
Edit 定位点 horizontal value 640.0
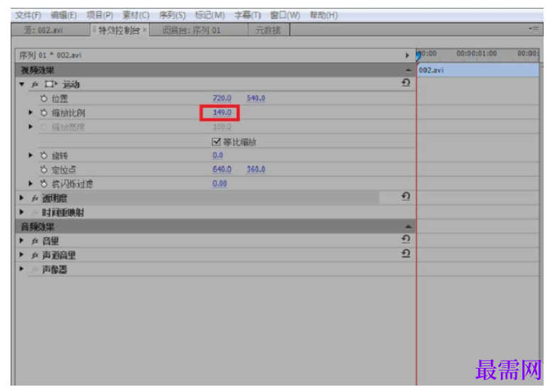222,170
